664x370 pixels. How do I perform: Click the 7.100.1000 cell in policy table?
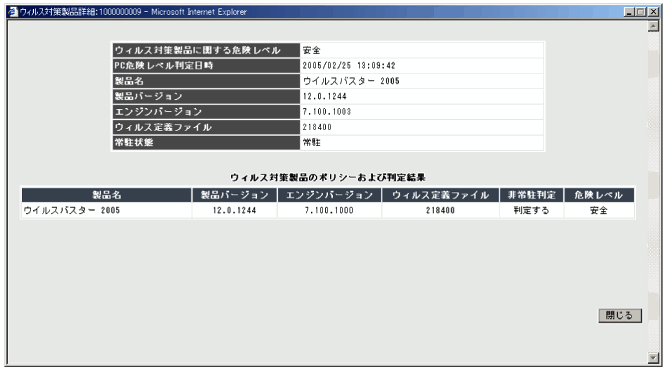[329, 210]
